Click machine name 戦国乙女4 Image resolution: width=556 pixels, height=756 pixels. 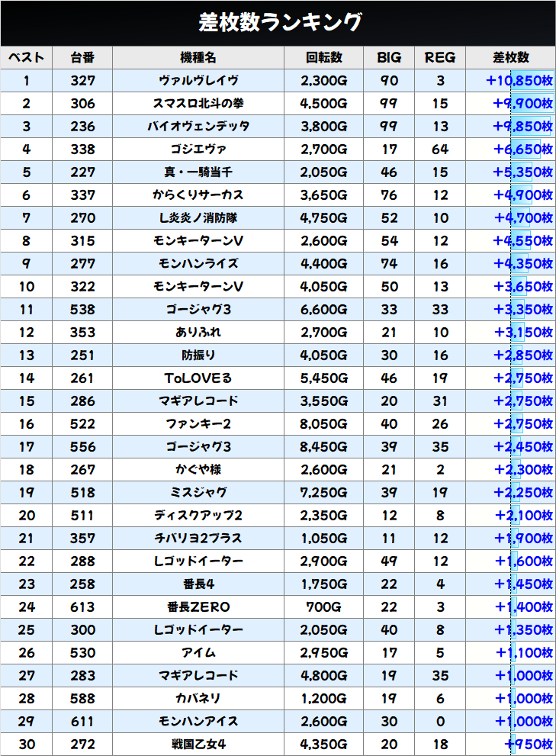point(198,745)
